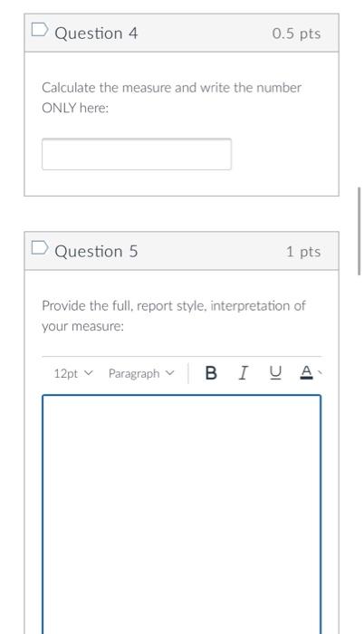Click the 'Provide the full, report style' prompt

point(174,315)
